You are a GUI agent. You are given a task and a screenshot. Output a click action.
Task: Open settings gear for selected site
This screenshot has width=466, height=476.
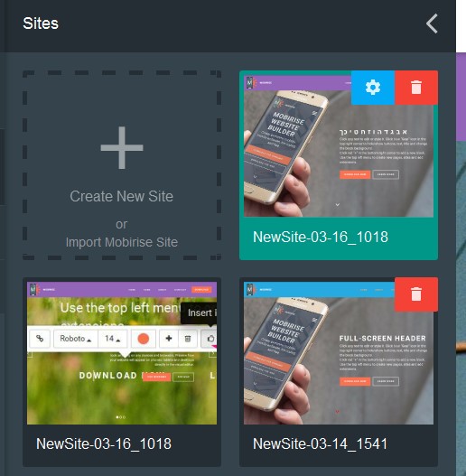pos(373,88)
